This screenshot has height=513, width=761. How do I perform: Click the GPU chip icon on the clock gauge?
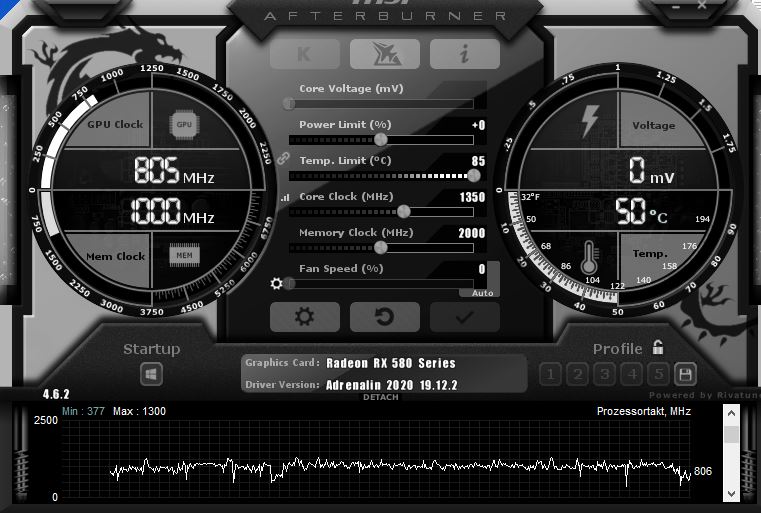point(184,125)
